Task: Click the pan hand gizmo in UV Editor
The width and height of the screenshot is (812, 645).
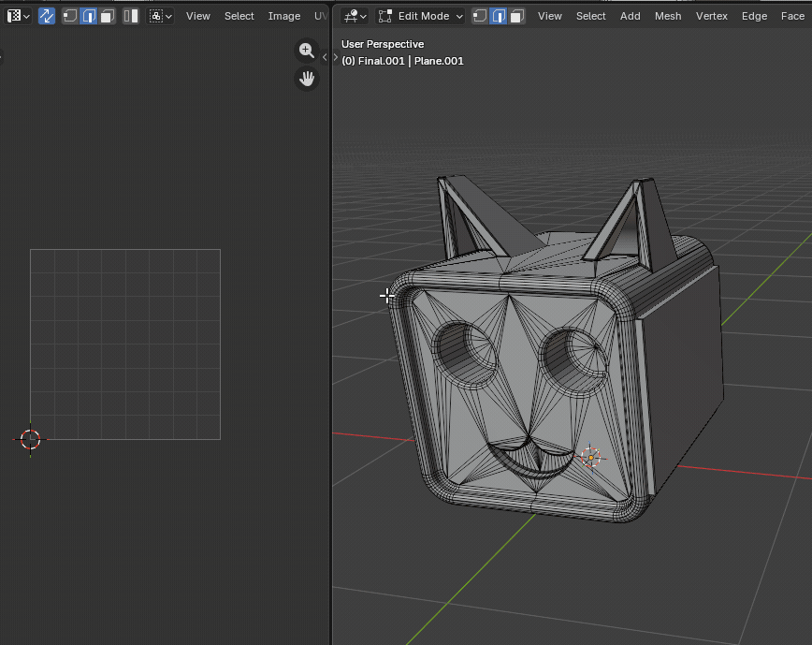Action: coord(307,79)
